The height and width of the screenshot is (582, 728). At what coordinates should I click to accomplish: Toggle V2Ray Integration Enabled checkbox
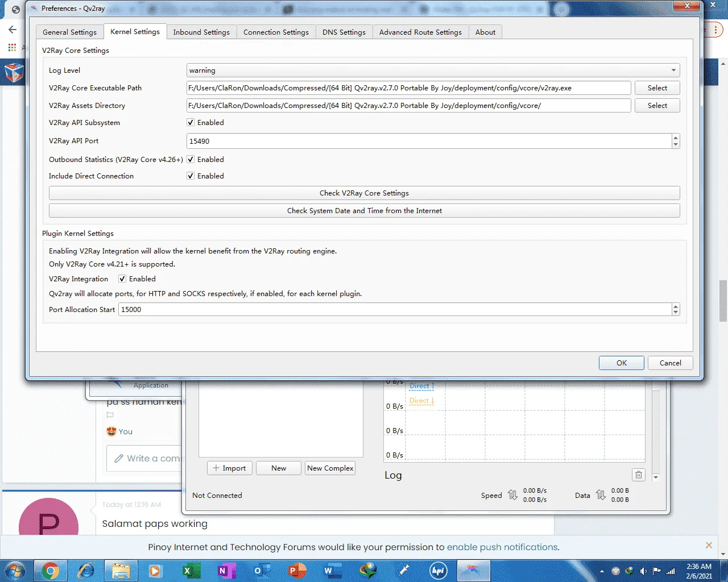click(122, 279)
